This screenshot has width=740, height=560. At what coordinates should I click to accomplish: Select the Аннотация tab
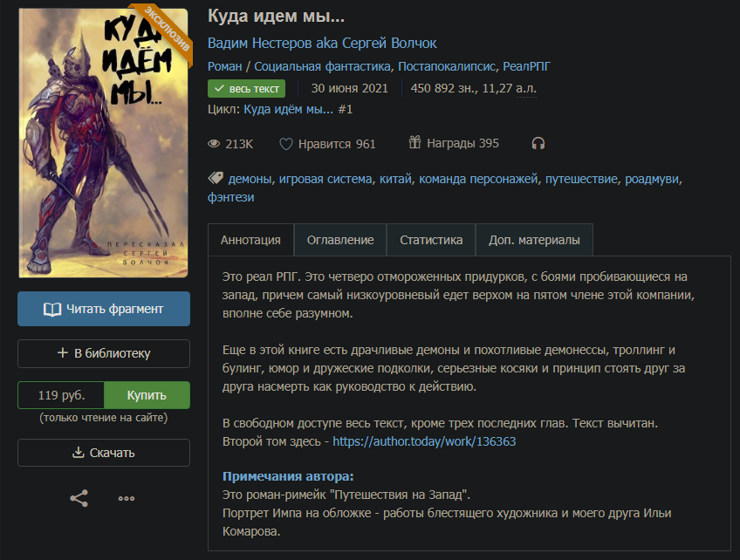coord(250,240)
